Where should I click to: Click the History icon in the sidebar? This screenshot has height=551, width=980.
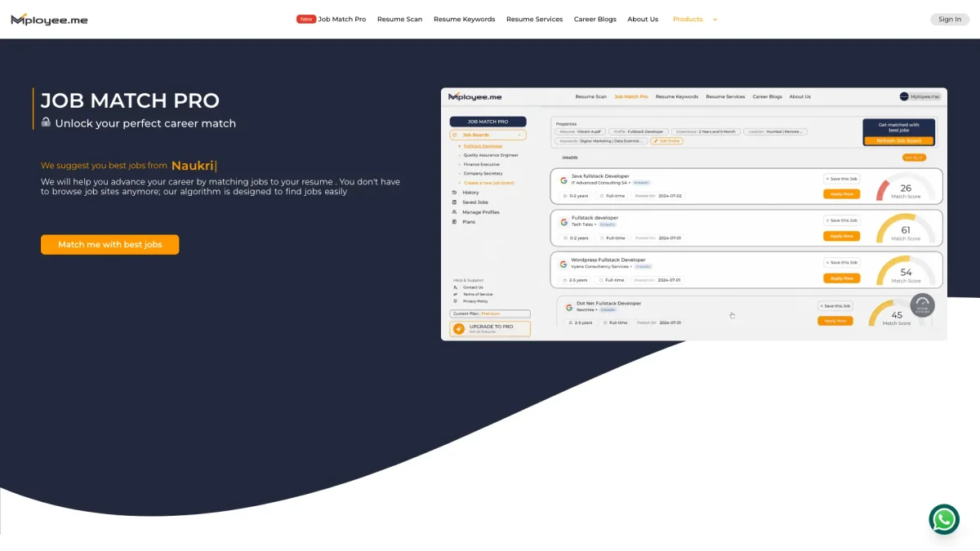pos(454,193)
